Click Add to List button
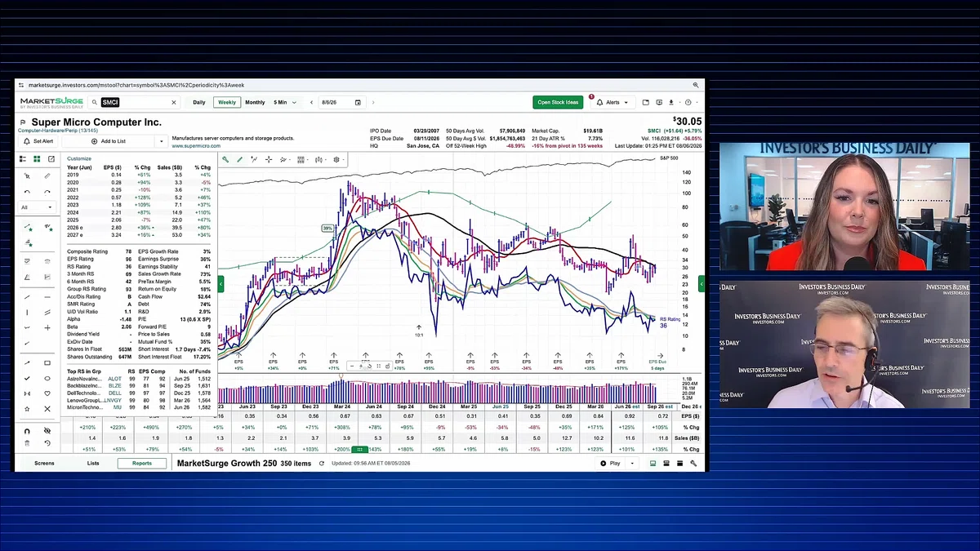 pos(106,141)
